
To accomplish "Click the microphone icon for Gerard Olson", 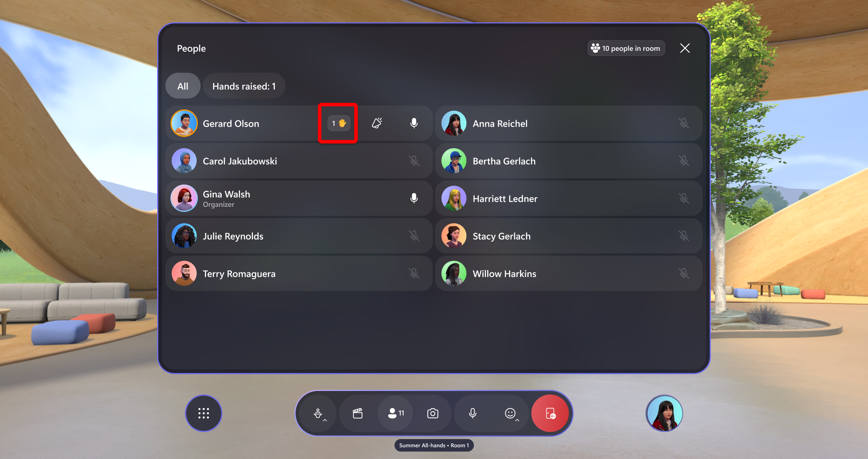I will click(x=414, y=123).
